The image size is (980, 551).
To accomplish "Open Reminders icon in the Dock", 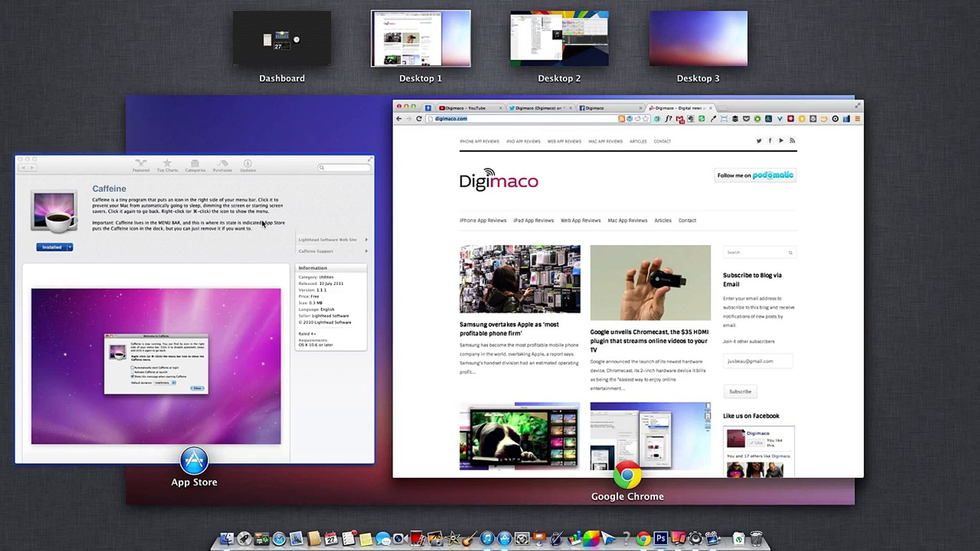I will 349,538.
